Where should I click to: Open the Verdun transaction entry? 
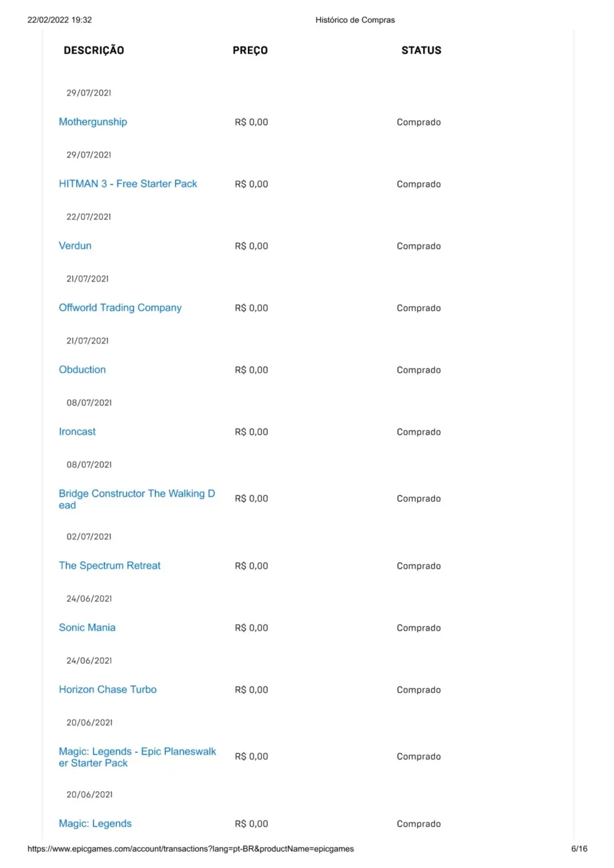75,246
